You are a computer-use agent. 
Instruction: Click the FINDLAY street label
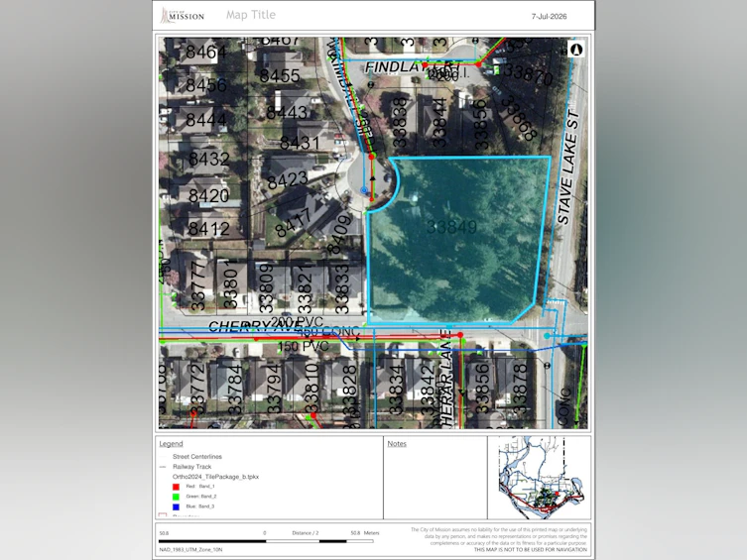coord(396,66)
